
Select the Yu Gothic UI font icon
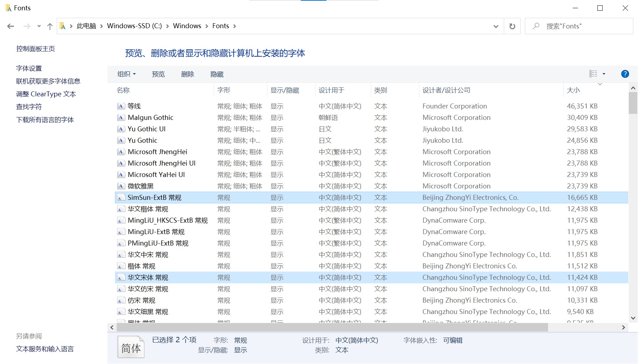121,129
